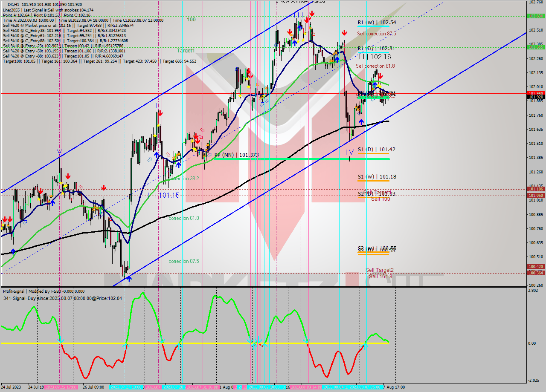
Task: Click the 102.260 price scale value
Action: click(x=536, y=59)
